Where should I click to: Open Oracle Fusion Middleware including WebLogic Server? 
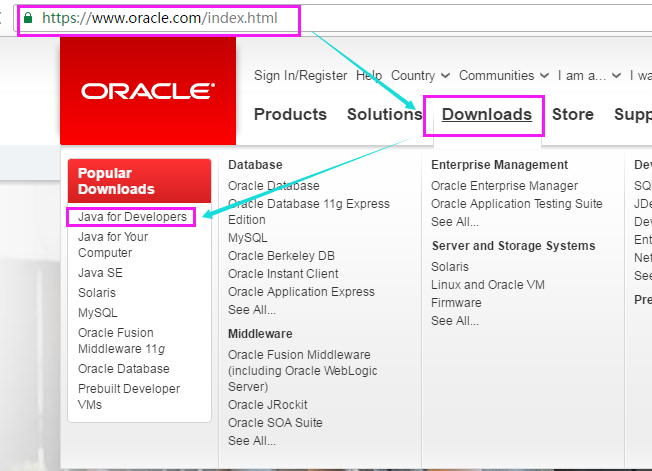point(303,370)
